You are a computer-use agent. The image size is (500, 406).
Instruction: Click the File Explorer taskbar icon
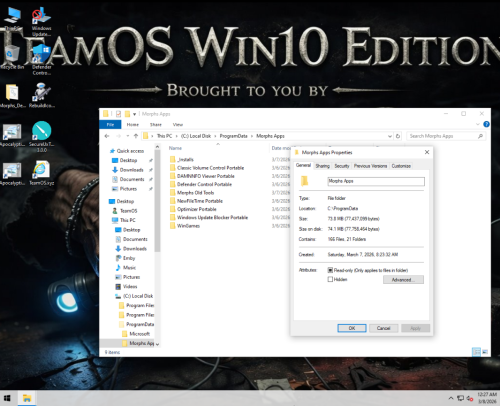pyautogui.click(x=27, y=398)
